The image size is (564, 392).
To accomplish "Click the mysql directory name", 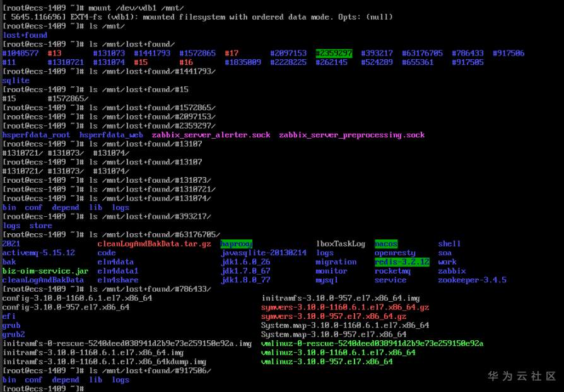I will (327, 280).
